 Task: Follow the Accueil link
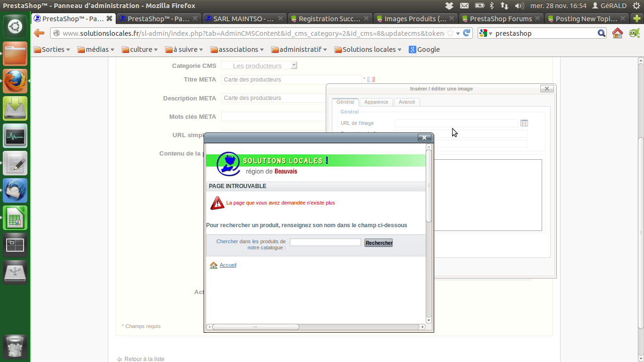click(x=228, y=265)
